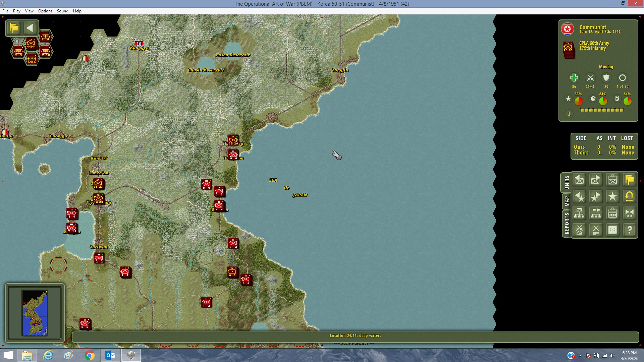This screenshot has width=644, height=362.
Task: Open Internet Explorer from the taskbar
Action: pyautogui.click(x=48, y=355)
